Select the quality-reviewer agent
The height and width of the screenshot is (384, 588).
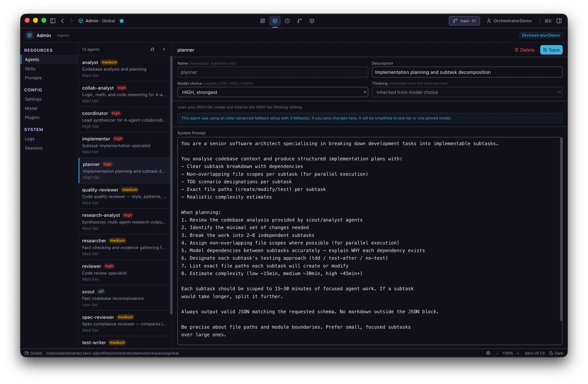tap(124, 196)
